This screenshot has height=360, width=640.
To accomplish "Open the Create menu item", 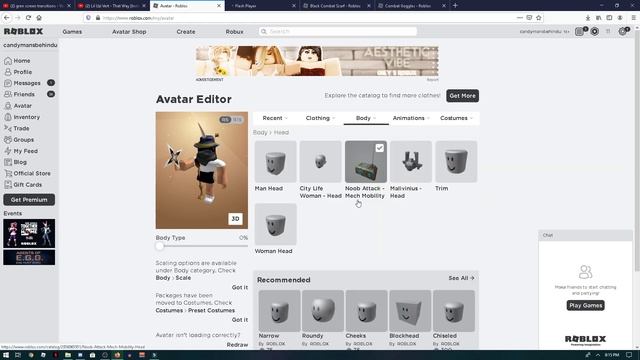I will 186,31.
